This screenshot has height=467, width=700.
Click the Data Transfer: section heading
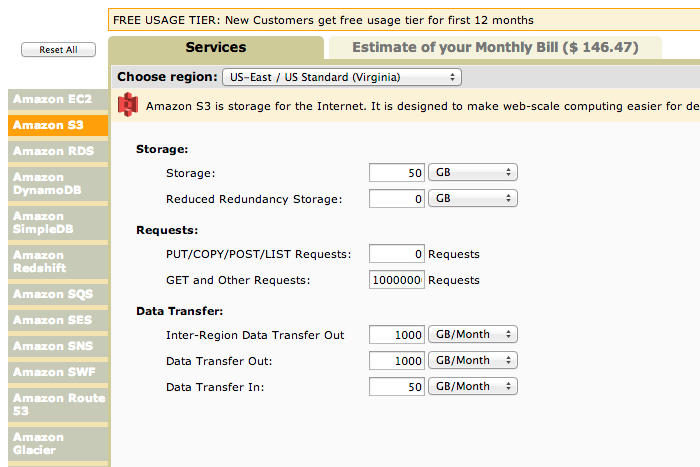(x=179, y=311)
